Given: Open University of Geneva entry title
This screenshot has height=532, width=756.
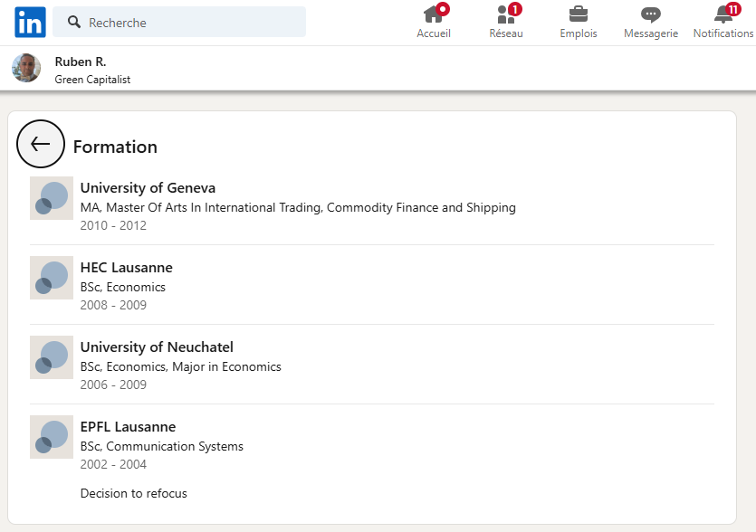Looking at the screenshot, I should coord(148,188).
